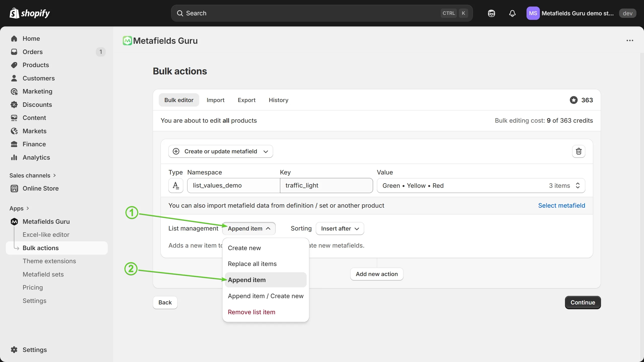Screen dimensions: 644x362
Task: Collapse the Append item dropdown
Action: (249, 229)
